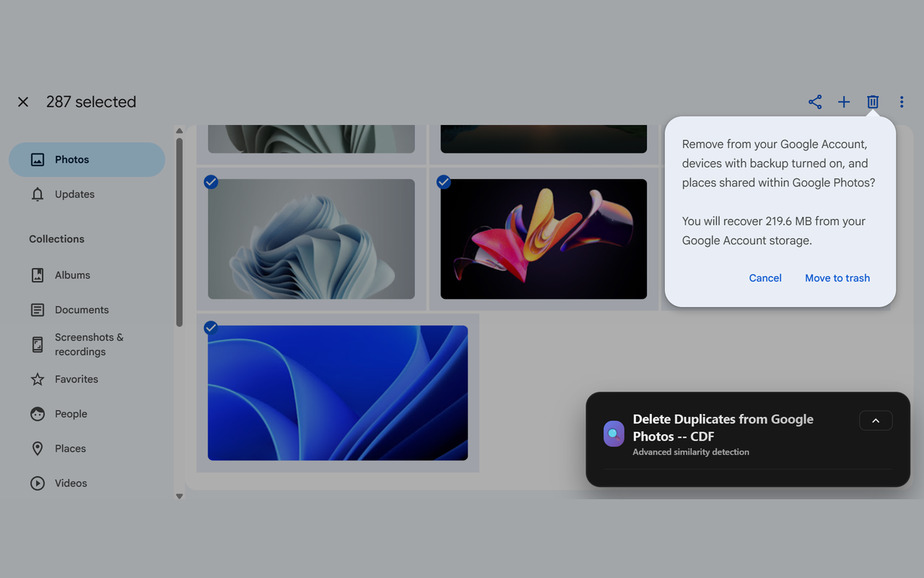Open the gray-blue flower wallpaper thumbnail
Screen dimensions: 924x578
click(x=311, y=239)
